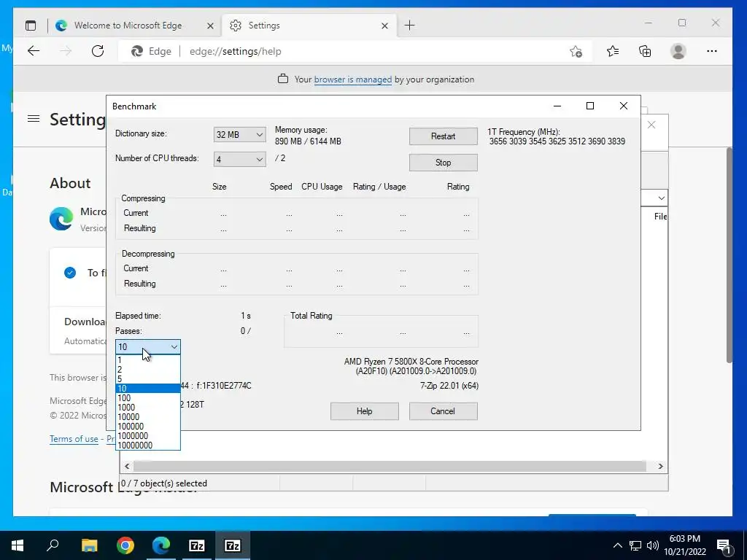
Task: Open Collections icon in Edge toolbar
Action: (x=645, y=51)
